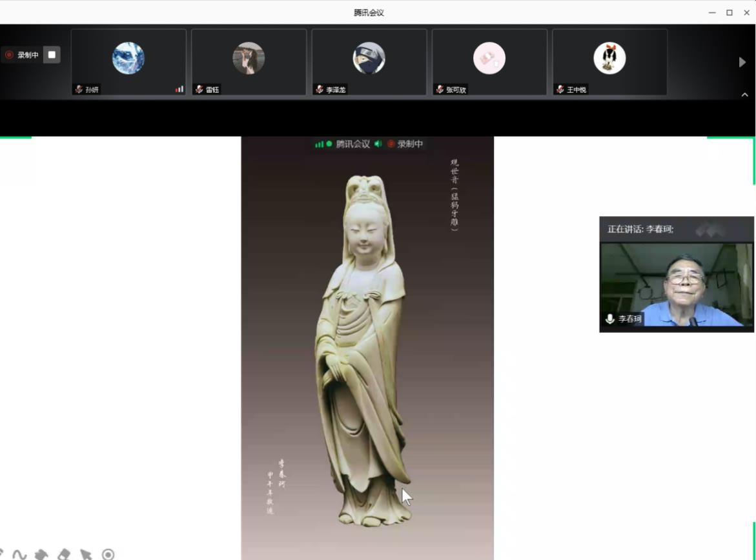
Task: Select the curve line annotation tool
Action: pyautogui.click(x=19, y=554)
